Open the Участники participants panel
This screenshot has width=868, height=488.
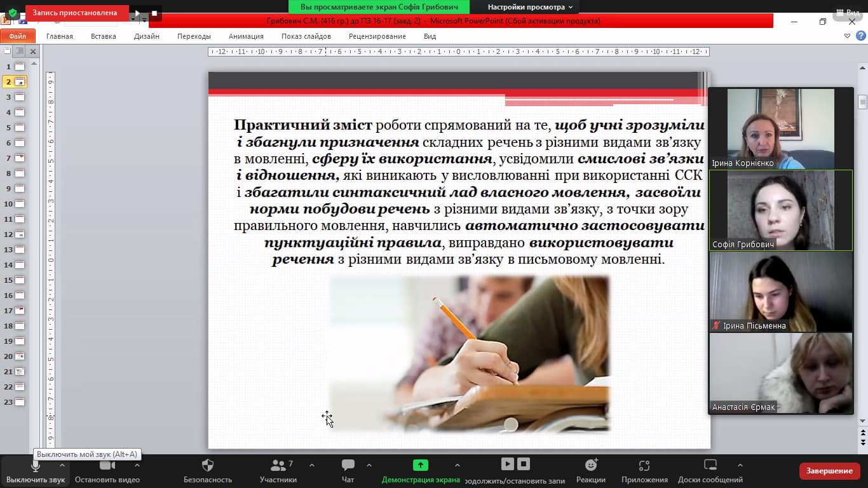pyautogui.click(x=278, y=465)
